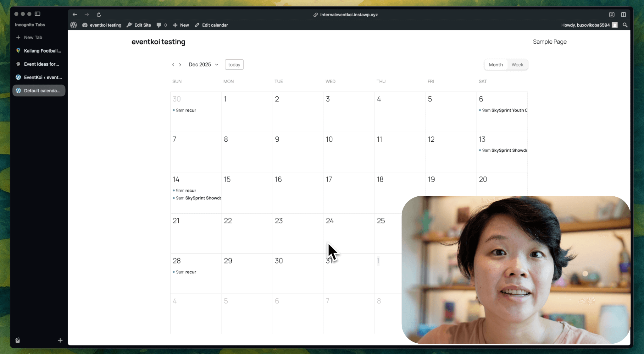
Task: Click the browser forward arrow
Action: (x=87, y=14)
